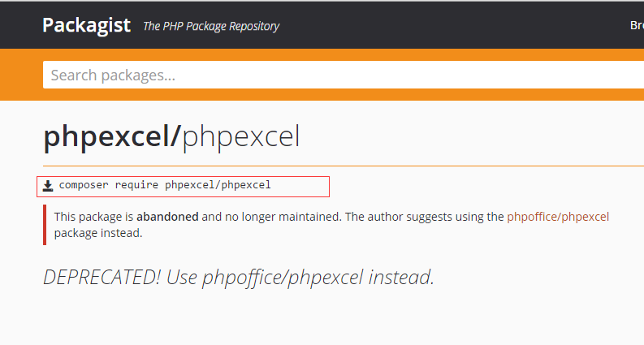The height and width of the screenshot is (345, 644).
Task: Click the word instead in deprecated headline
Action: pyautogui.click(x=401, y=277)
